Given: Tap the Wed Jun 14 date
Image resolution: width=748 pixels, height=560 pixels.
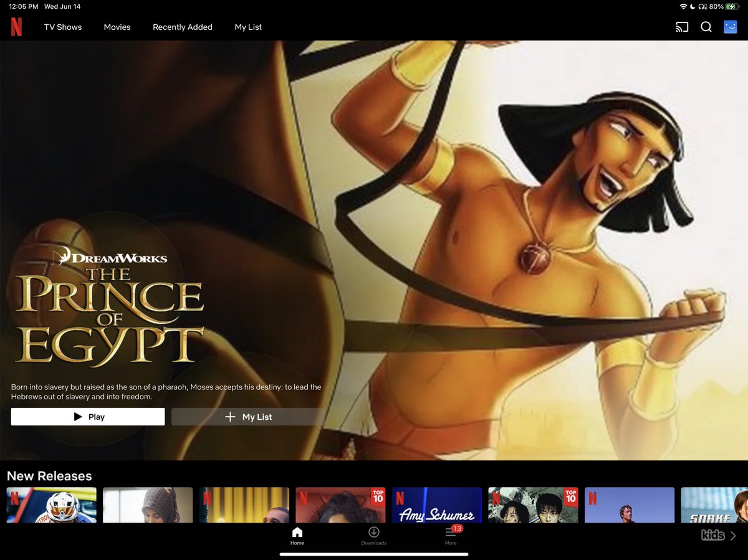Looking at the screenshot, I should click(x=62, y=6).
